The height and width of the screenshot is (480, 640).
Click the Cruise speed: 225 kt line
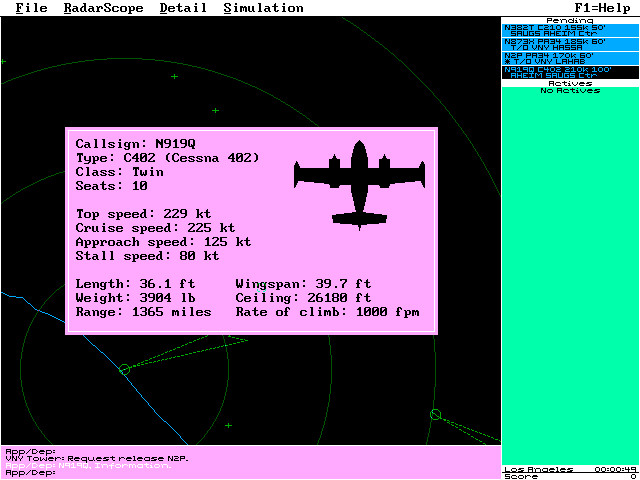[156, 228]
